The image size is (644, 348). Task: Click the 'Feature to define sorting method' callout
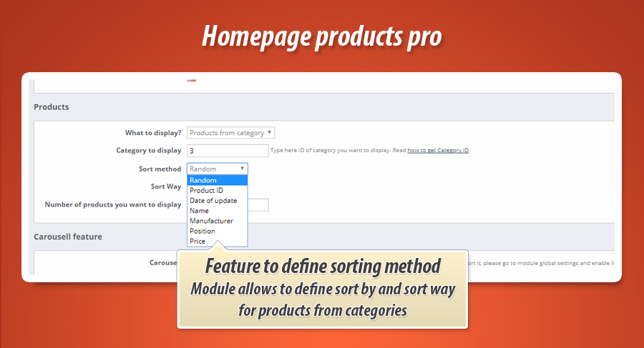pos(322,267)
